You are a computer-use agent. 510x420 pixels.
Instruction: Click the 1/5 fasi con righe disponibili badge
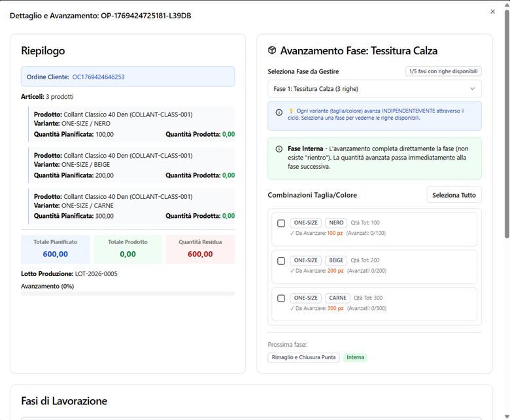pos(443,71)
